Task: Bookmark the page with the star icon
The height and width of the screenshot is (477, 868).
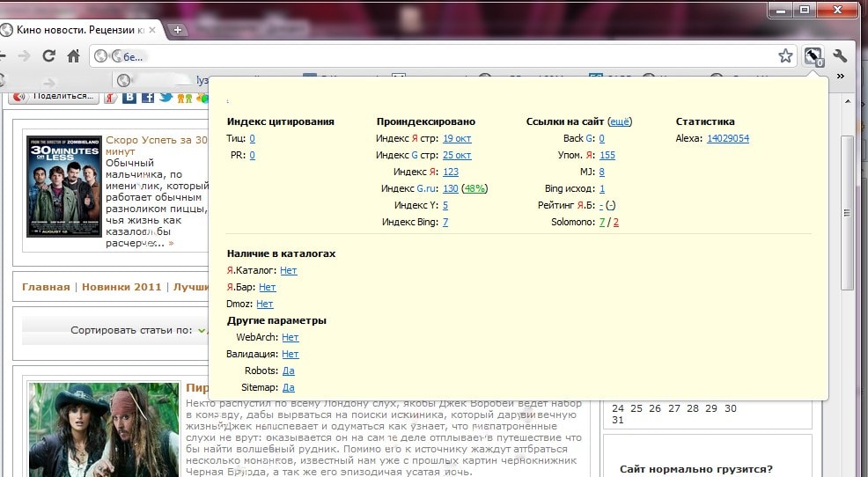Action: coord(785,55)
